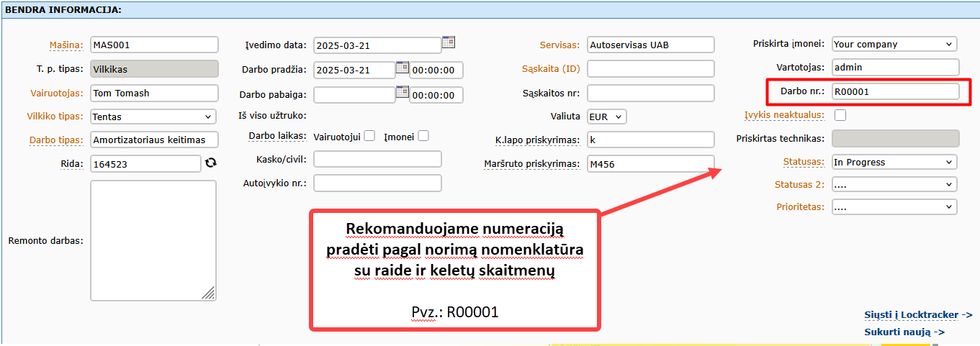Focus the Darbo tipas input field
The image size is (980, 346).
[x=154, y=140]
